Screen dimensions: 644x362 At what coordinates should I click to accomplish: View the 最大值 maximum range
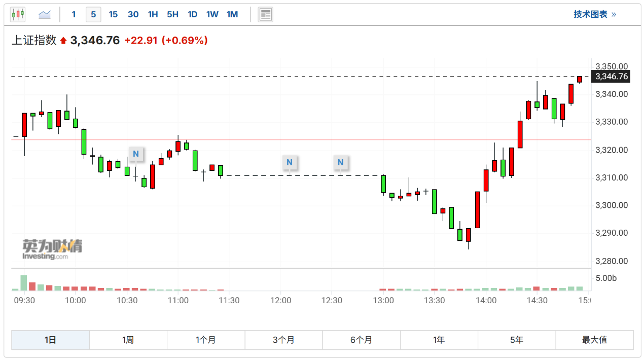pyautogui.click(x=594, y=340)
